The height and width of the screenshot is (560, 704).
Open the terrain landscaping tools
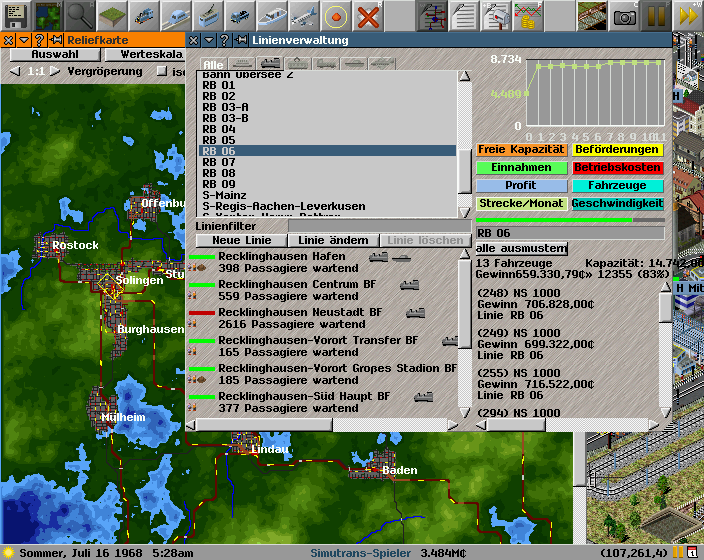coord(112,16)
